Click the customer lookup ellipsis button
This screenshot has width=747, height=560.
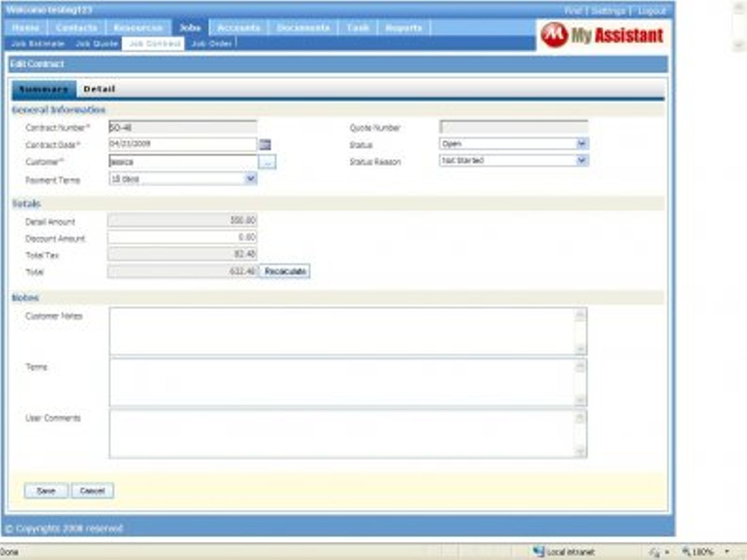click(x=268, y=162)
